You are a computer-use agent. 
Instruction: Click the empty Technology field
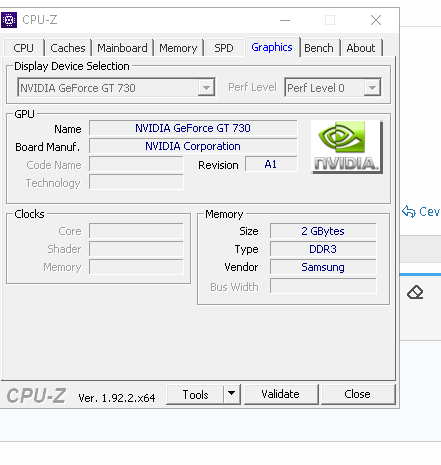coord(136,182)
